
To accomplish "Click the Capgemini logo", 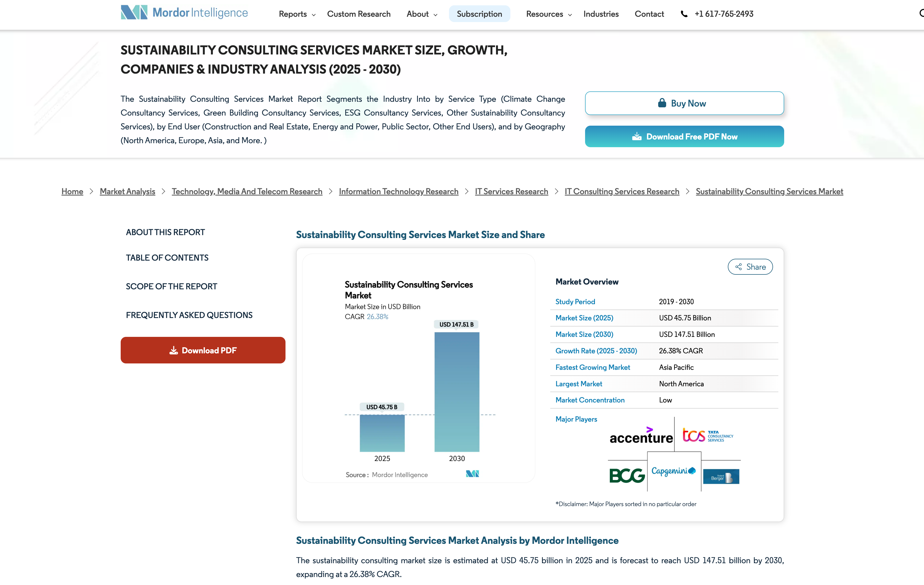I will tap(673, 471).
